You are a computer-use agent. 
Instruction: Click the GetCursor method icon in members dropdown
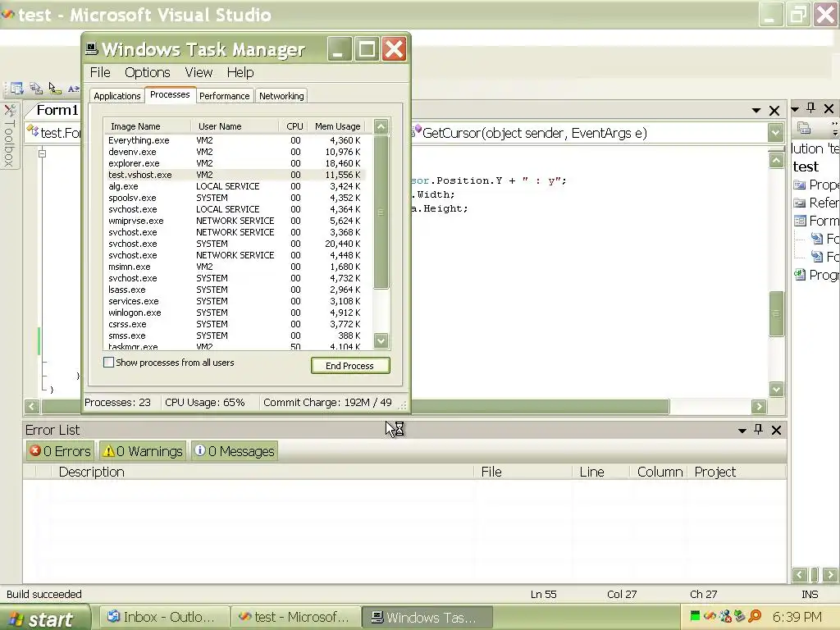[x=416, y=131]
